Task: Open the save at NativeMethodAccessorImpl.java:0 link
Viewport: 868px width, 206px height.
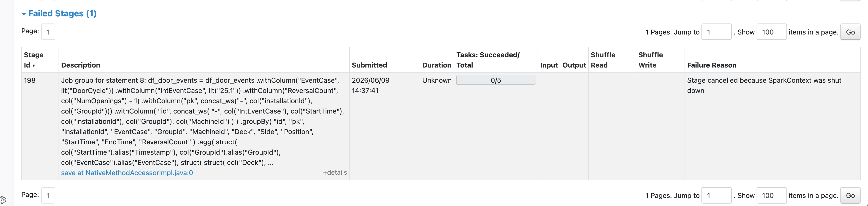Action: [127, 173]
